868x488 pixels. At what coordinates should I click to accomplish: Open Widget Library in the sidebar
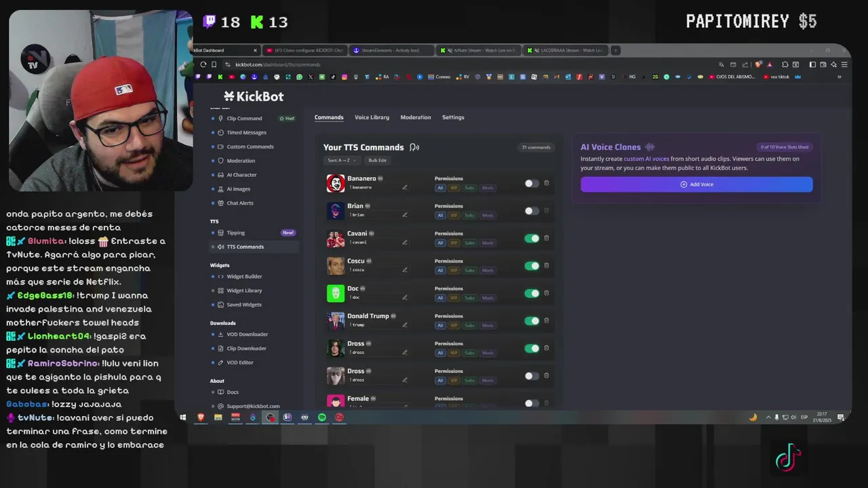(x=244, y=291)
